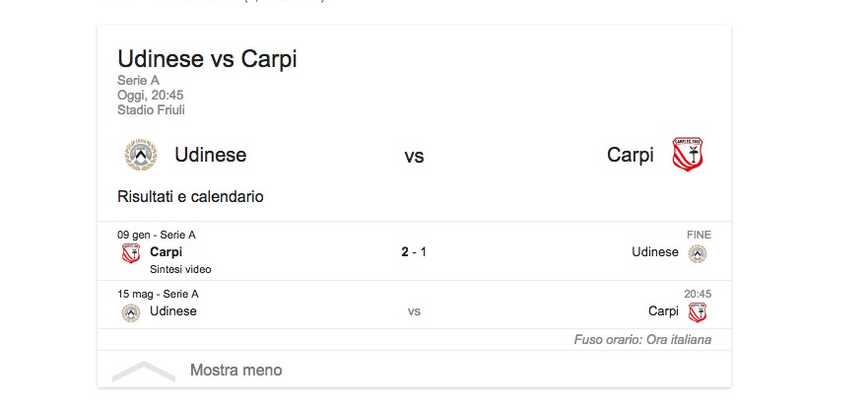Click Udinese crest in the 15 mag match

click(130, 312)
